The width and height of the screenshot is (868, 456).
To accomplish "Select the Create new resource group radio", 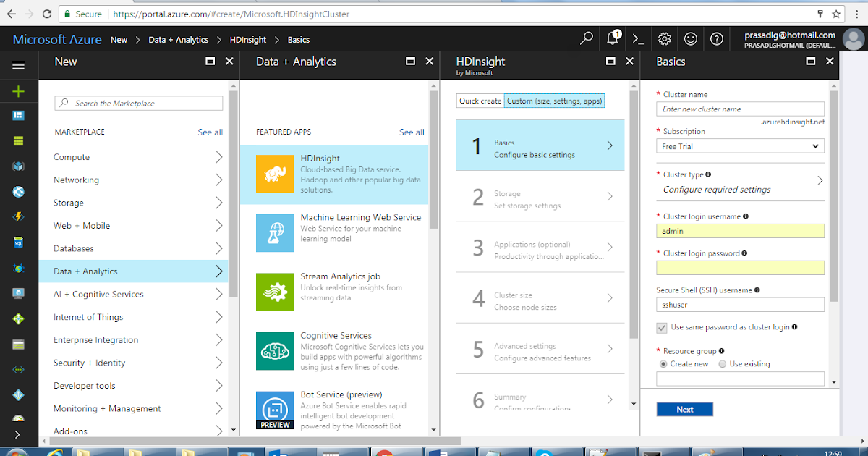I will pyautogui.click(x=663, y=363).
